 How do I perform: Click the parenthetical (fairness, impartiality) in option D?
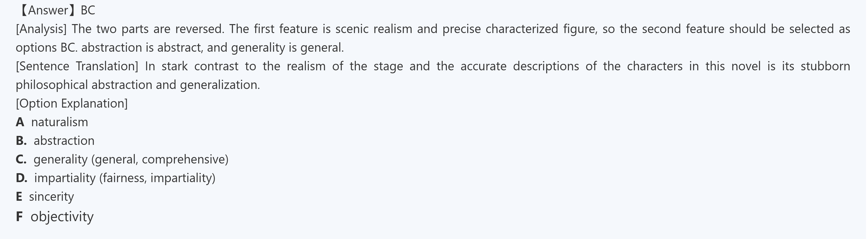(x=157, y=178)
